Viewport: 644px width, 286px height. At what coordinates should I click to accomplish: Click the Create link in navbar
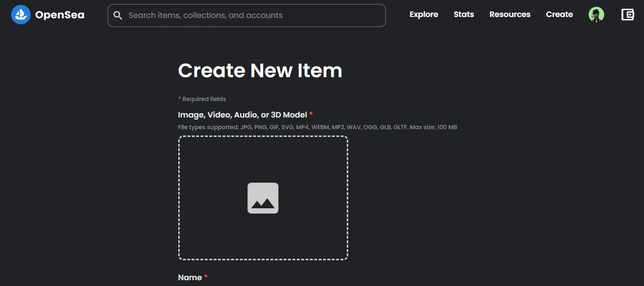click(x=559, y=15)
